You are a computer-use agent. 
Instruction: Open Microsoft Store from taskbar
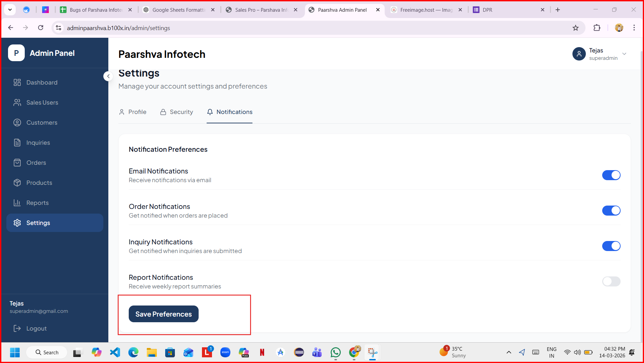[170, 352]
